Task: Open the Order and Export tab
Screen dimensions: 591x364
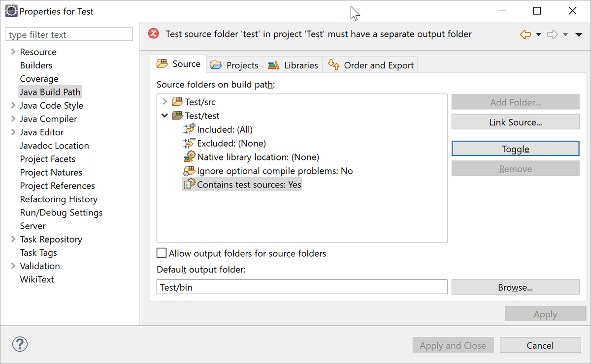Action: click(370, 65)
